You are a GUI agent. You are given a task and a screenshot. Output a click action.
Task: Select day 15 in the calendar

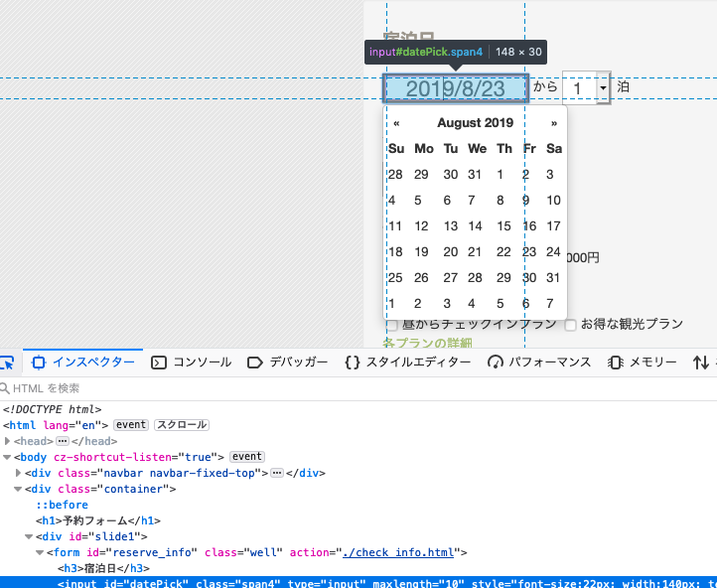(x=503, y=225)
